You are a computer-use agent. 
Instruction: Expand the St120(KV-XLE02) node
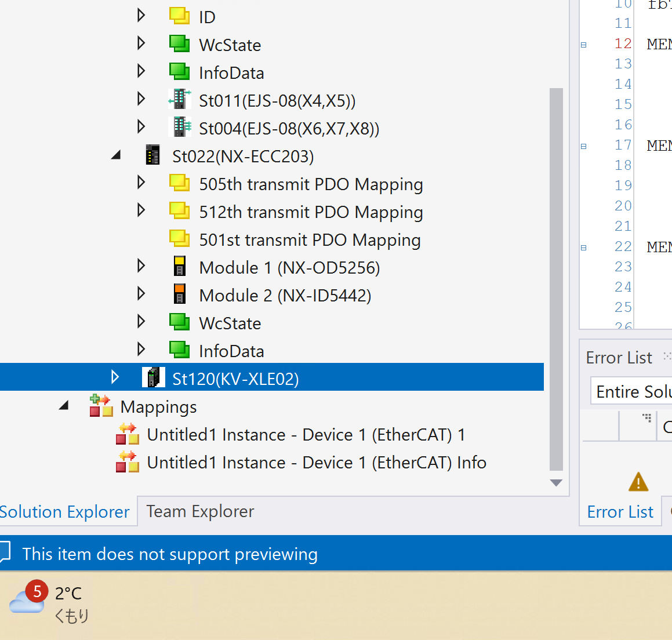(x=115, y=377)
